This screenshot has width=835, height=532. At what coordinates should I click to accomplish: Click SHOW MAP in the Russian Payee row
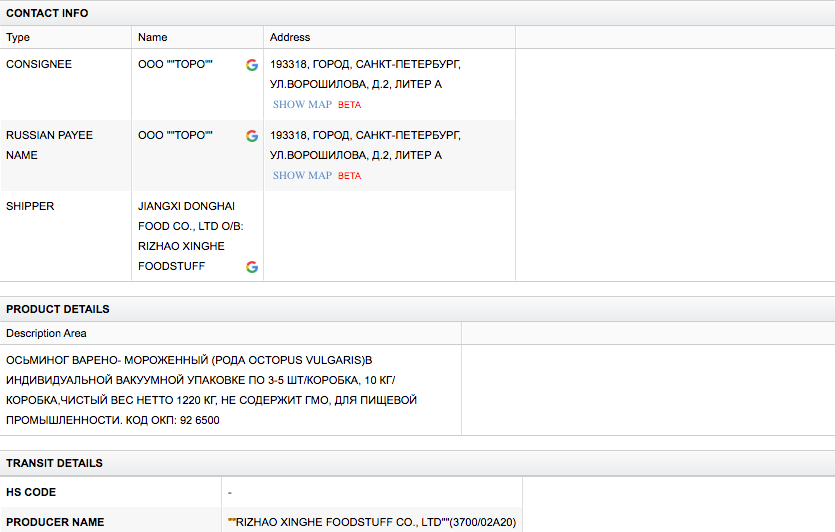tap(302, 176)
